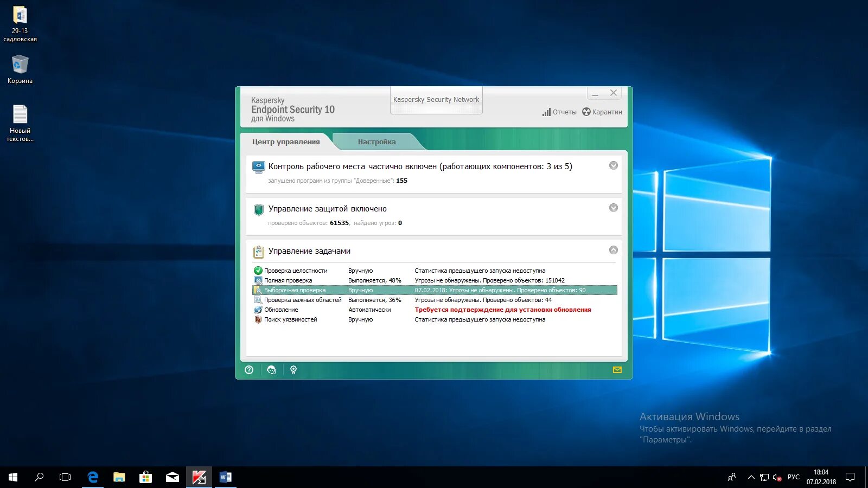
Task: Switch input language РУС
Action: 794,477
